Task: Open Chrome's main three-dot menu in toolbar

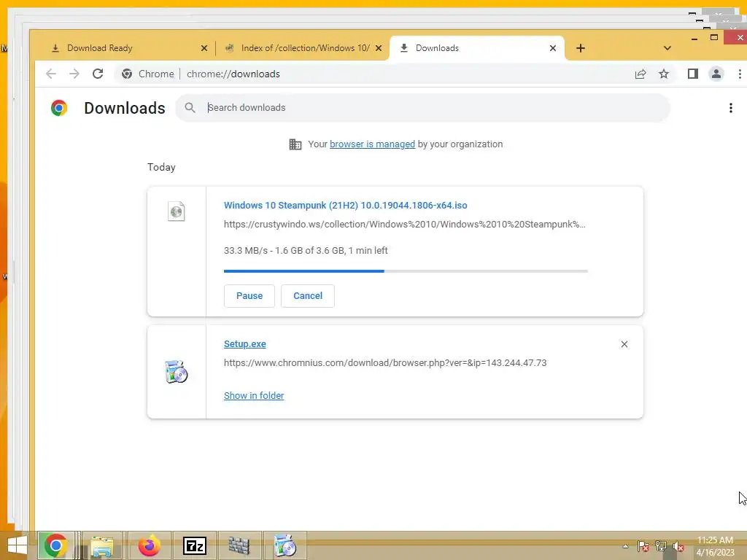Action: pyautogui.click(x=740, y=74)
